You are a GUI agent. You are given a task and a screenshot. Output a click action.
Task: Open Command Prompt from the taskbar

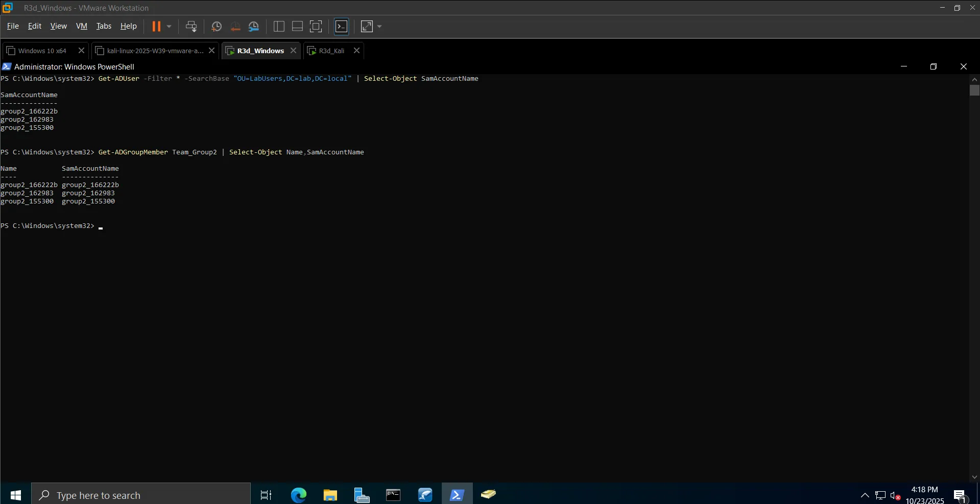coord(393,495)
